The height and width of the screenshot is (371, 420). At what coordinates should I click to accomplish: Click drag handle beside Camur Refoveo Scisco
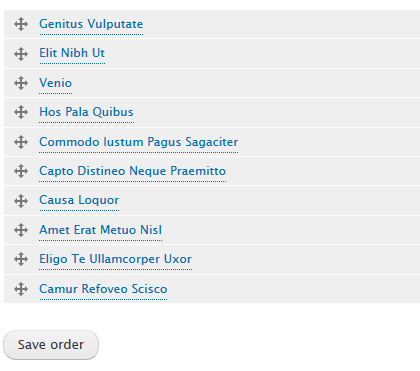point(21,289)
